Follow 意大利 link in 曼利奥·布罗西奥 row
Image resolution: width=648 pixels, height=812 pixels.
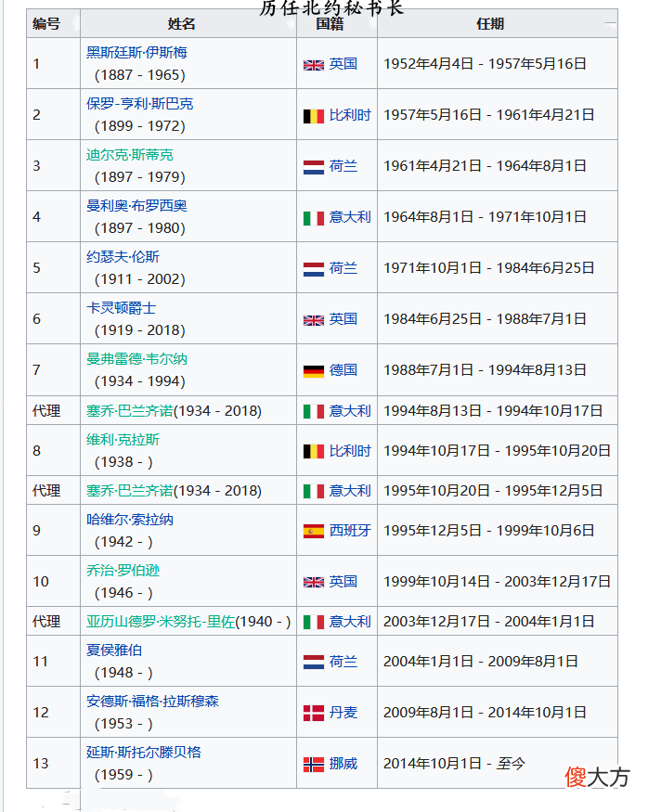tap(350, 217)
